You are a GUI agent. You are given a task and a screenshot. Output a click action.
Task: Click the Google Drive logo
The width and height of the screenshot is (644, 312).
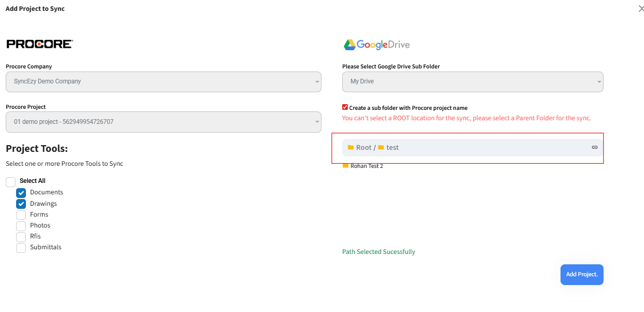tap(376, 45)
